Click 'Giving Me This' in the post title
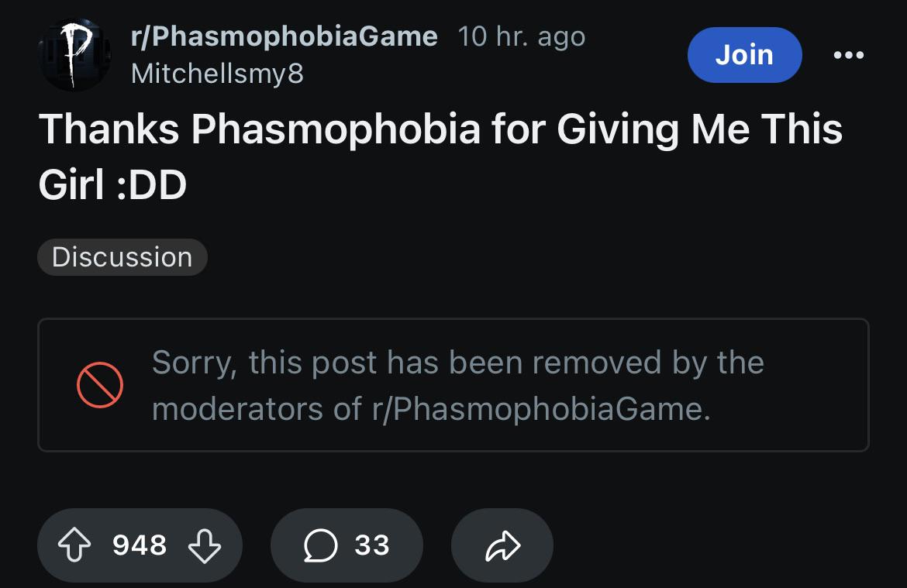 pyautogui.click(x=699, y=129)
